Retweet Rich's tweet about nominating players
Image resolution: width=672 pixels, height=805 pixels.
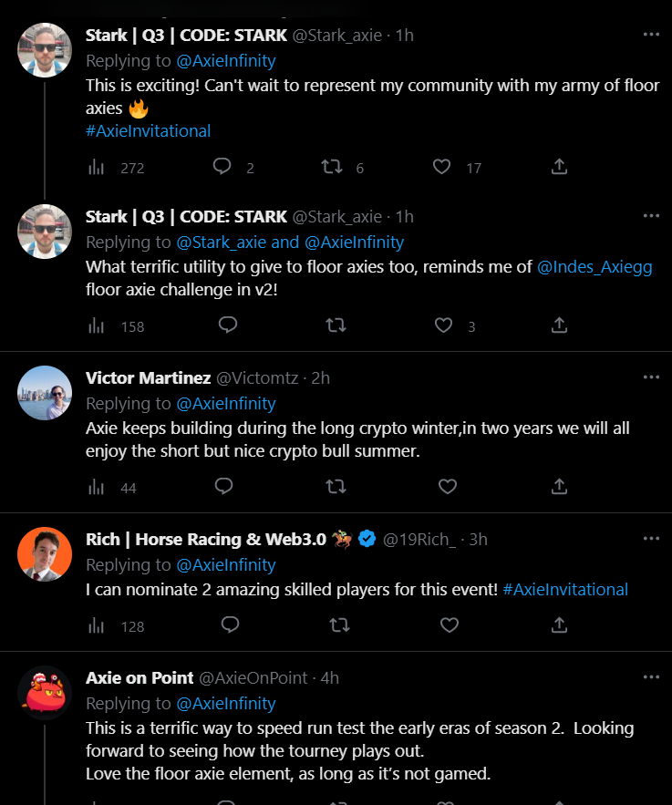tap(339, 624)
